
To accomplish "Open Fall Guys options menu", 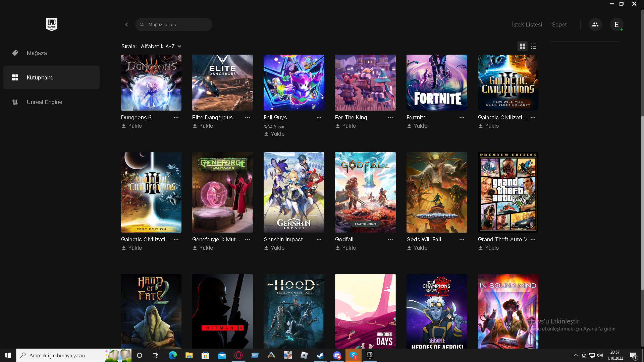I will pos(319,118).
